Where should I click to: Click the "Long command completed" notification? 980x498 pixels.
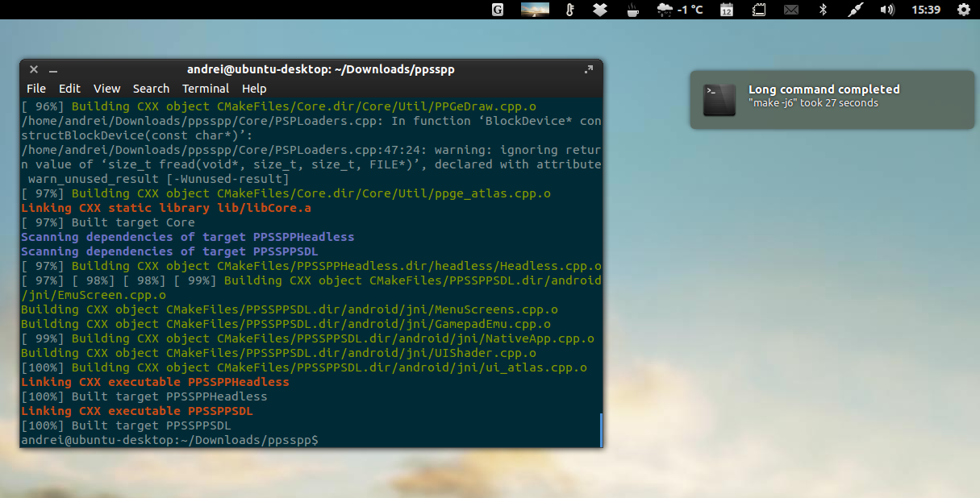(x=832, y=99)
